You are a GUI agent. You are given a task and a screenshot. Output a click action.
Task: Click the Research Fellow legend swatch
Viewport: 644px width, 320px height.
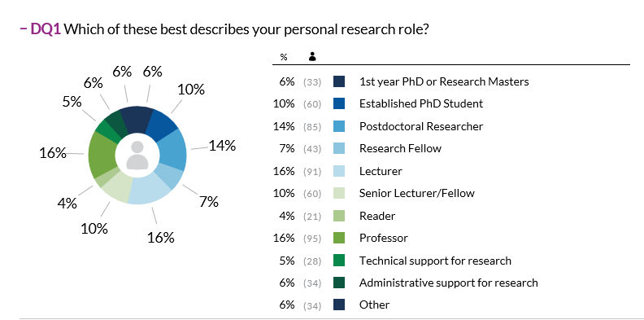point(339,148)
